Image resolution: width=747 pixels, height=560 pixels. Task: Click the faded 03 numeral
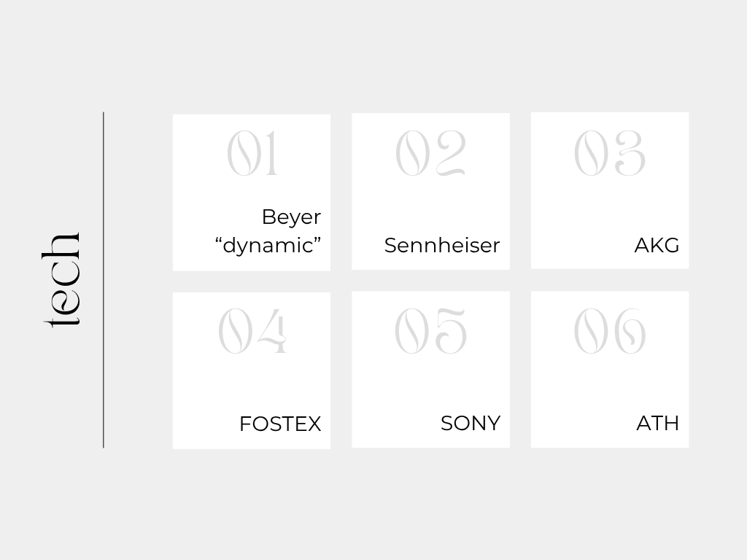pos(610,154)
